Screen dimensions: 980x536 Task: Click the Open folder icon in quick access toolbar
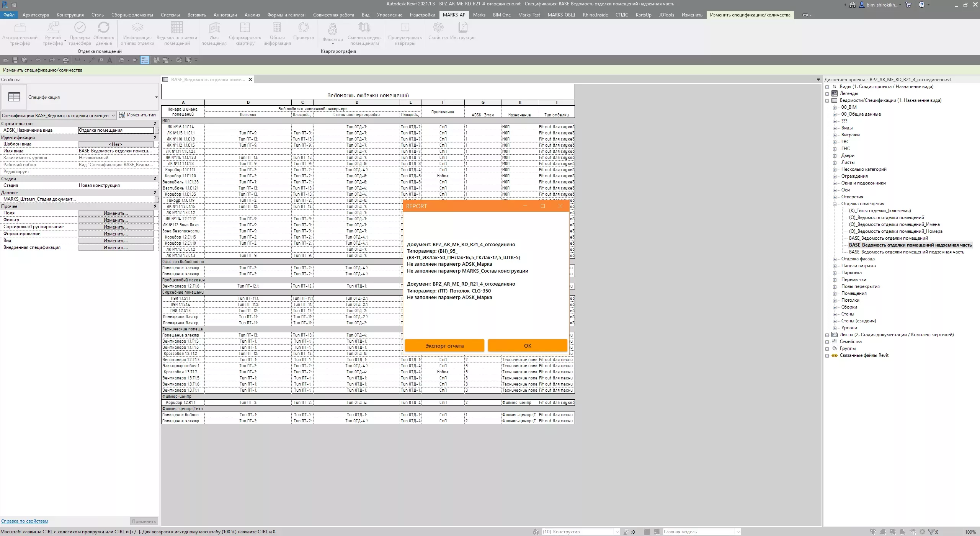click(6, 60)
